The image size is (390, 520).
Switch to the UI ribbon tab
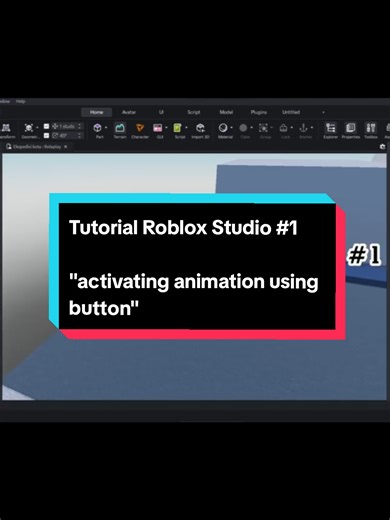161,112
